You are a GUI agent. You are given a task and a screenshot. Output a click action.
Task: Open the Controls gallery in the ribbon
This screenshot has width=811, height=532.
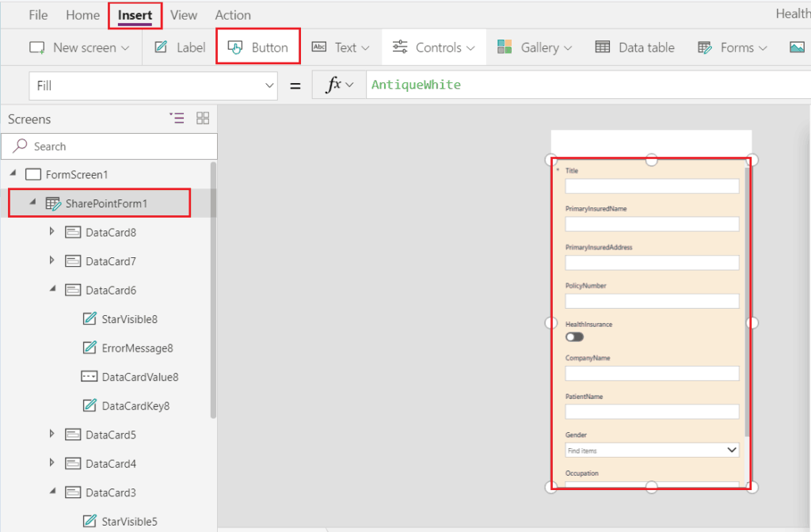(433, 47)
